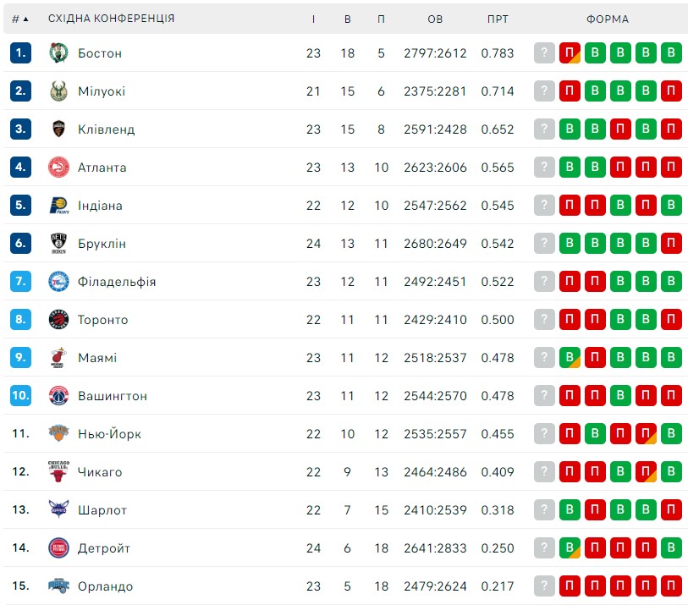The image size is (688, 616).
Task: Click the Boston Celtics team logo
Action: point(58,53)
